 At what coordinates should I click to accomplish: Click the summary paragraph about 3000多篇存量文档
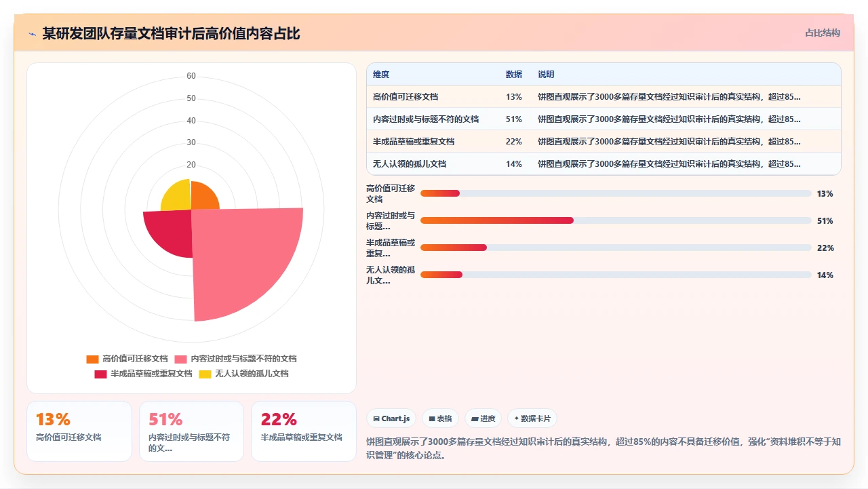tap(604, 448)
